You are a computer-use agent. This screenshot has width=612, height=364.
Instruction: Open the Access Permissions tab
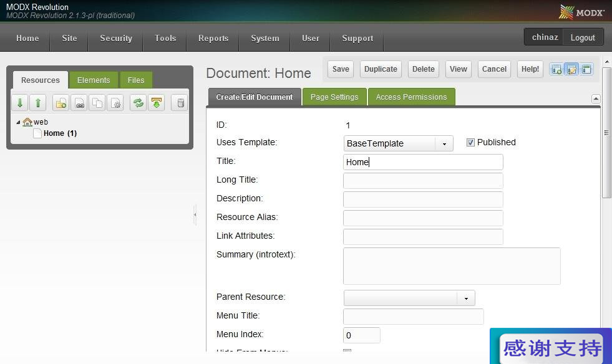(411, 97)
